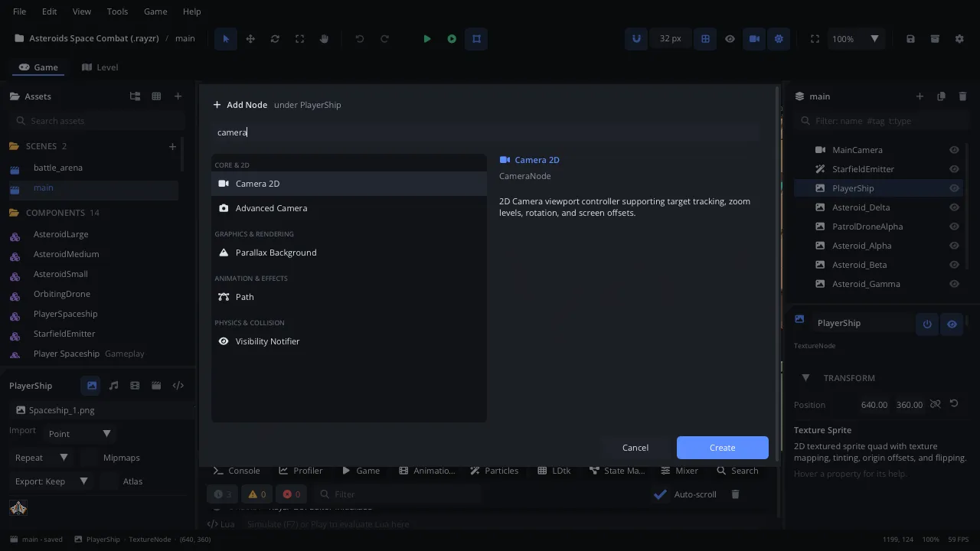
Task: Select Advanced Camera node in list
Action: pos(349,208)
